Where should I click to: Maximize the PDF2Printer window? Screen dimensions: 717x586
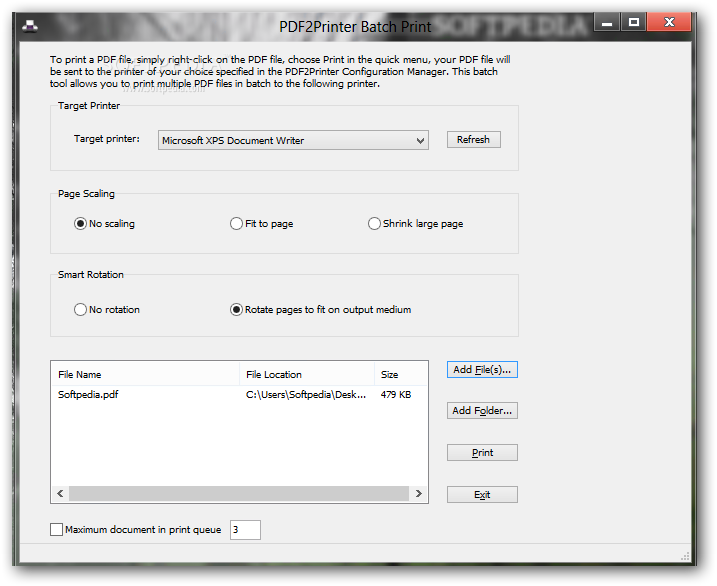click(x=633, y=22)
